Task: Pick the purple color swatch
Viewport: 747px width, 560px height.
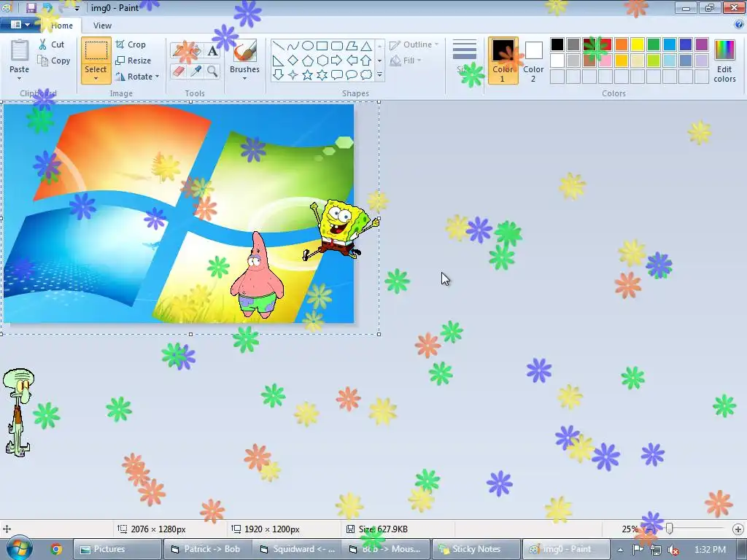Action: click(x=702, y=44)
